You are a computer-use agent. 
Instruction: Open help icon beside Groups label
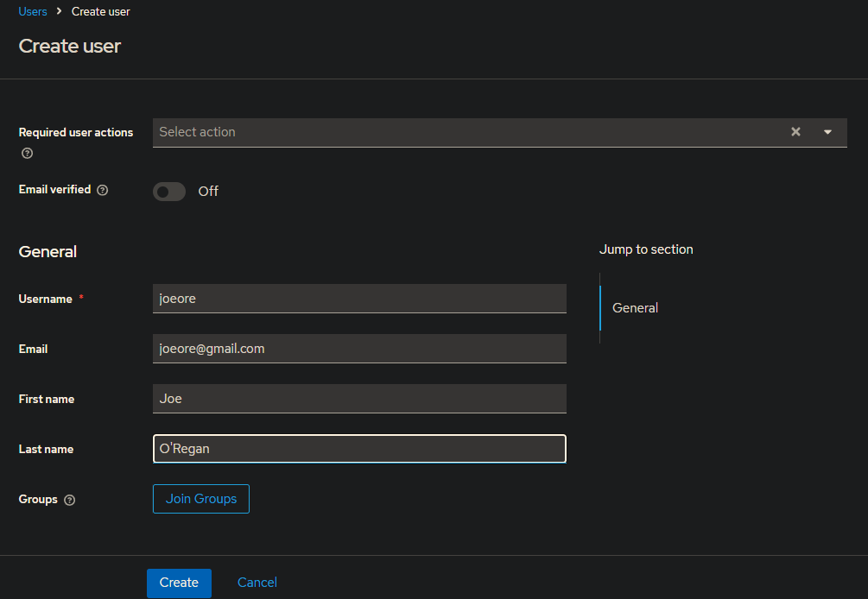[x=69, y=500]
